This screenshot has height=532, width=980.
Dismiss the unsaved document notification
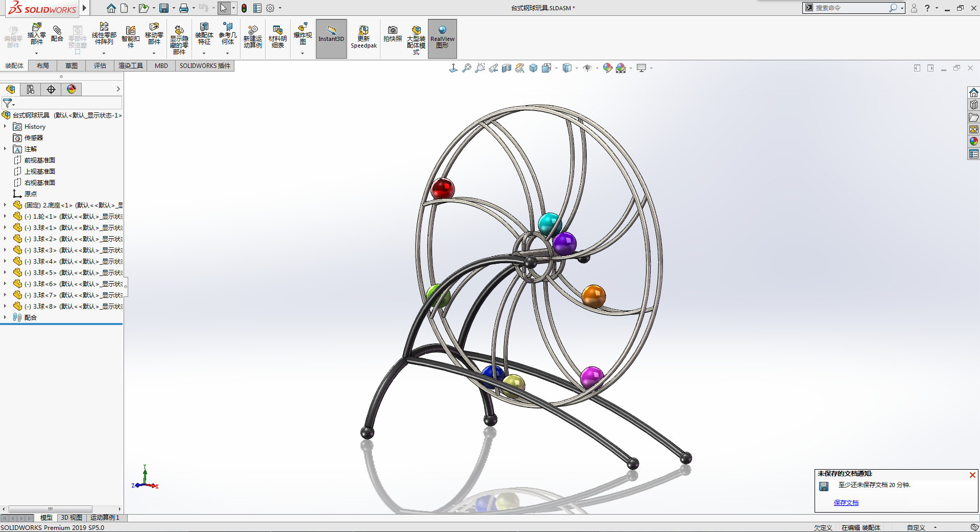tap(972, 475)
